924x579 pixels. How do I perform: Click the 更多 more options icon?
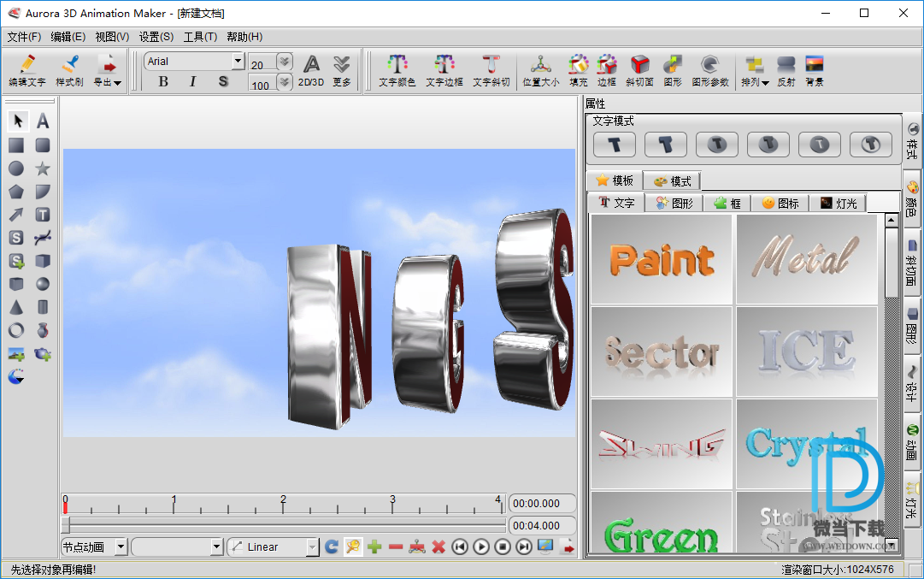point(342,70)
